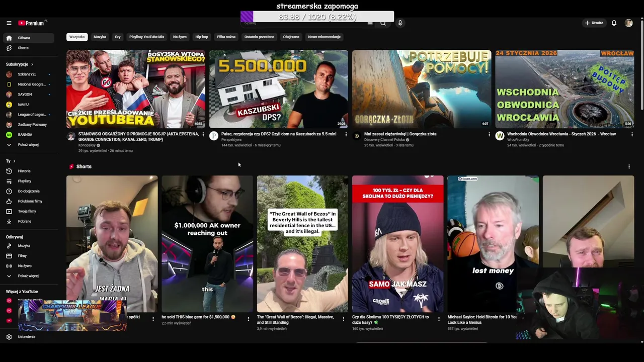Open Filmy under Odkrywaj

point(29,256)
